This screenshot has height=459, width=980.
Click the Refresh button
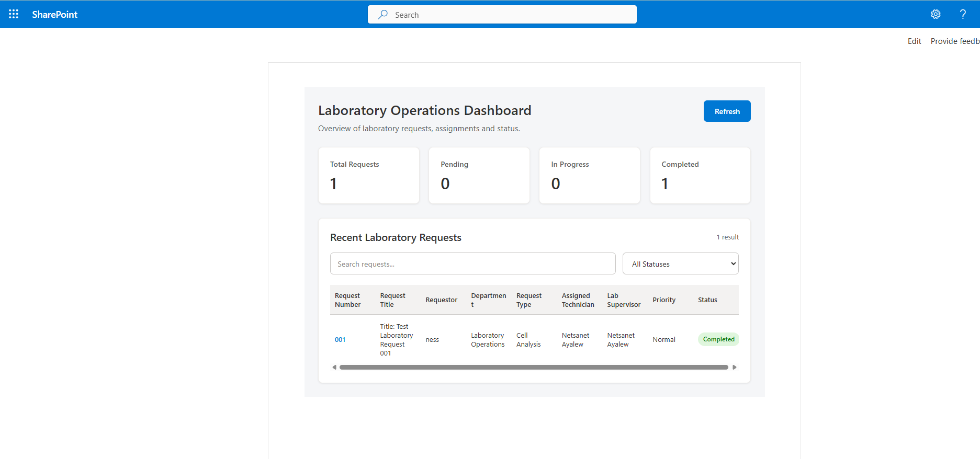point(727,111)
